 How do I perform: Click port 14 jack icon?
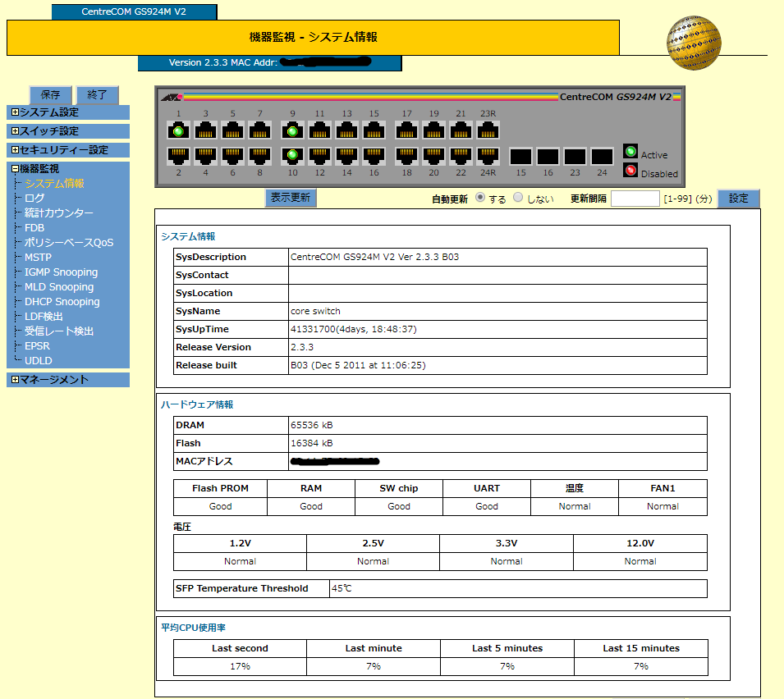pyautogui.click(x=346, y=156)
